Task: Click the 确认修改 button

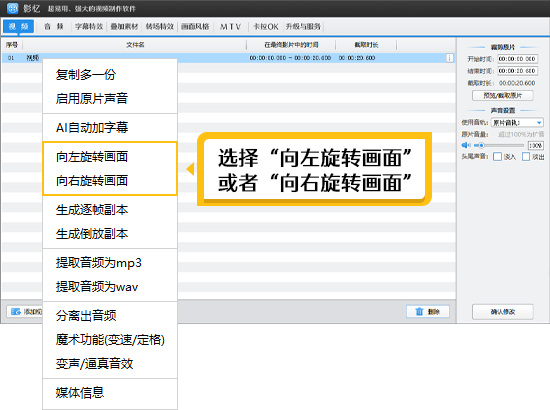Action: 503,311
